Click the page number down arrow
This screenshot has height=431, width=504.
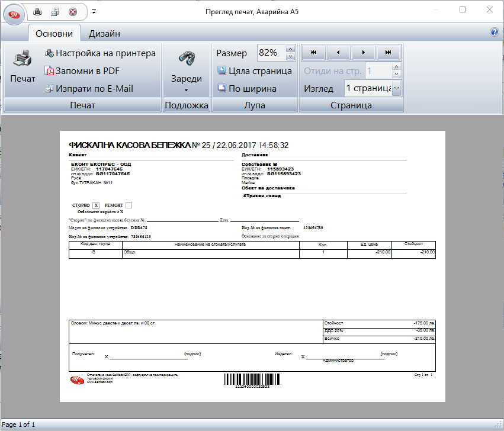click(x=397, y=75)
